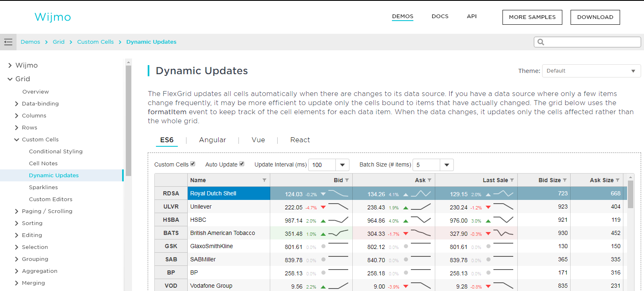The width and height of the screenshot is (644, 291).
Task: Click the sidebar collapse hamburger icon
Action: (8, 42)
